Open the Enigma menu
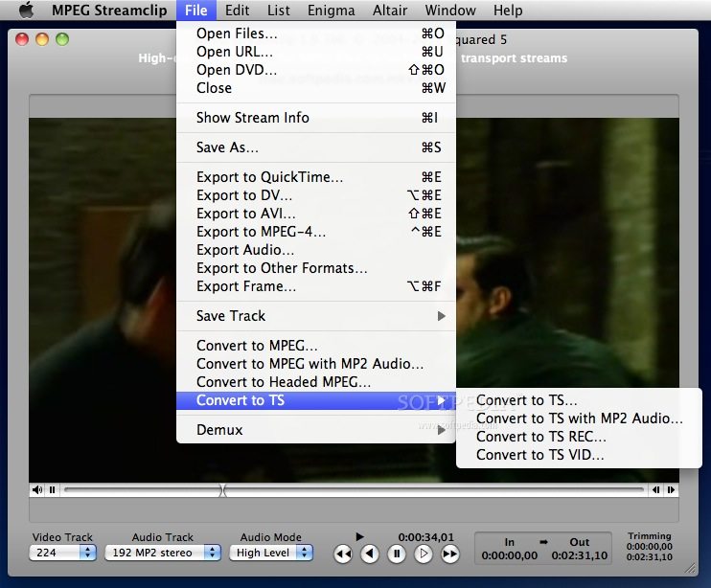The image size is (711, 588). pyautogui.click(x=331, y=10)
